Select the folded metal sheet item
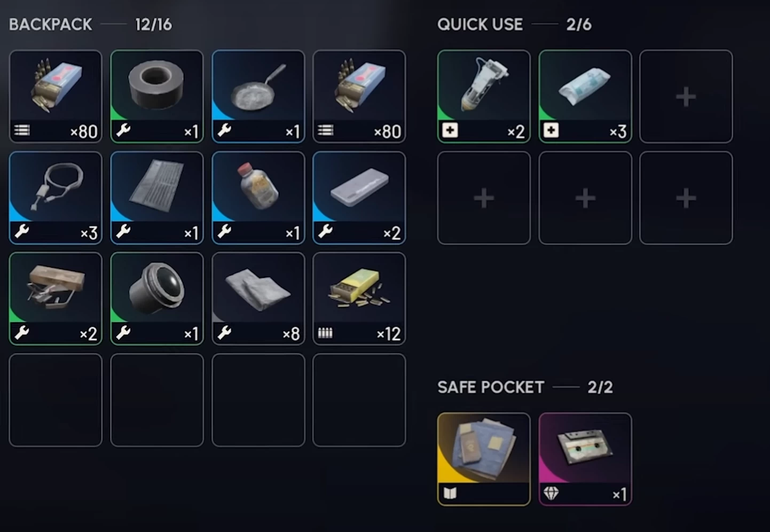 pyautogui.click(x=157, y=198)
